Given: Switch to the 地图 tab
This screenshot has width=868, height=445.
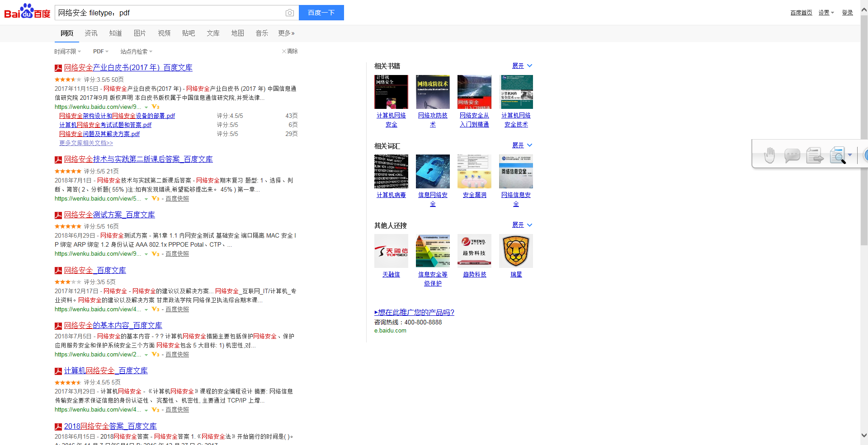Looking at the screenshot, I should (x=237, y=33).
